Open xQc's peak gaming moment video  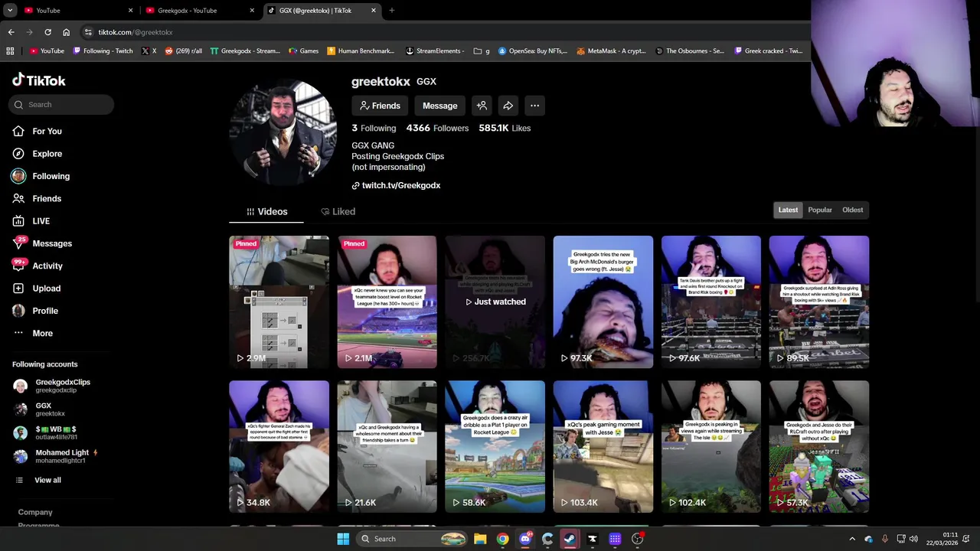tap(603, 447)
